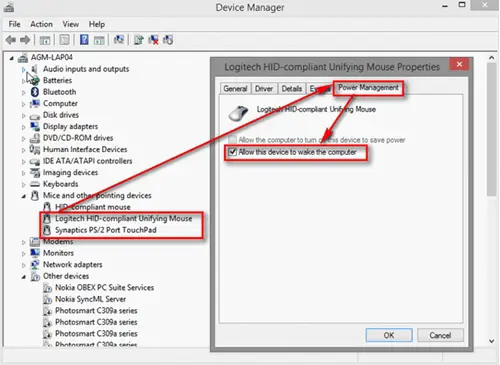Click the Bluetooth category icon

35,92
